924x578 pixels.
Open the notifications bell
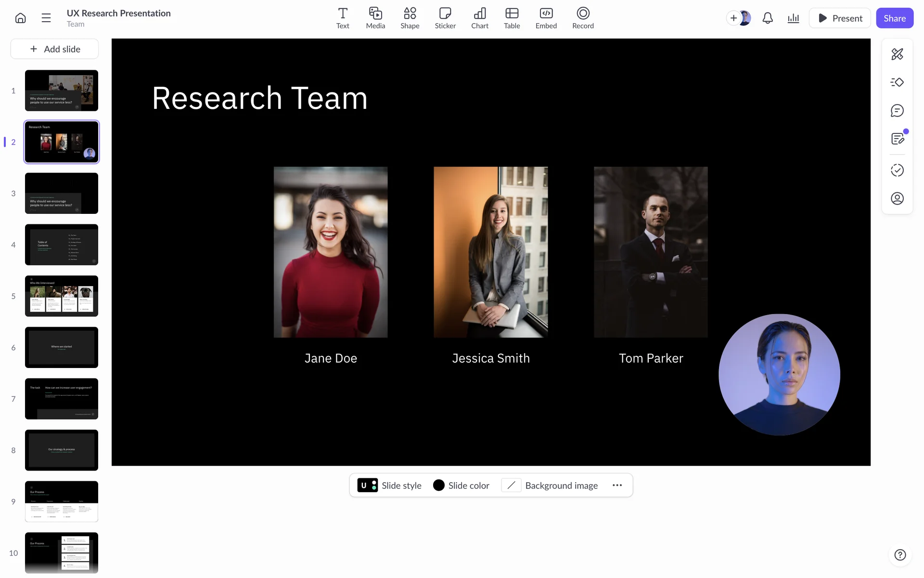[x=768, y=18]
